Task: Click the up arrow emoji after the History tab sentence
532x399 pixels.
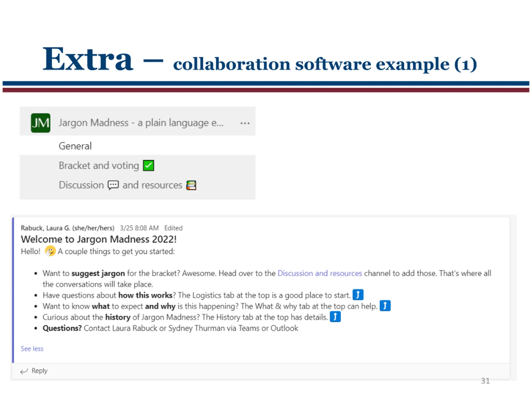Action: [x=335, y=317]
